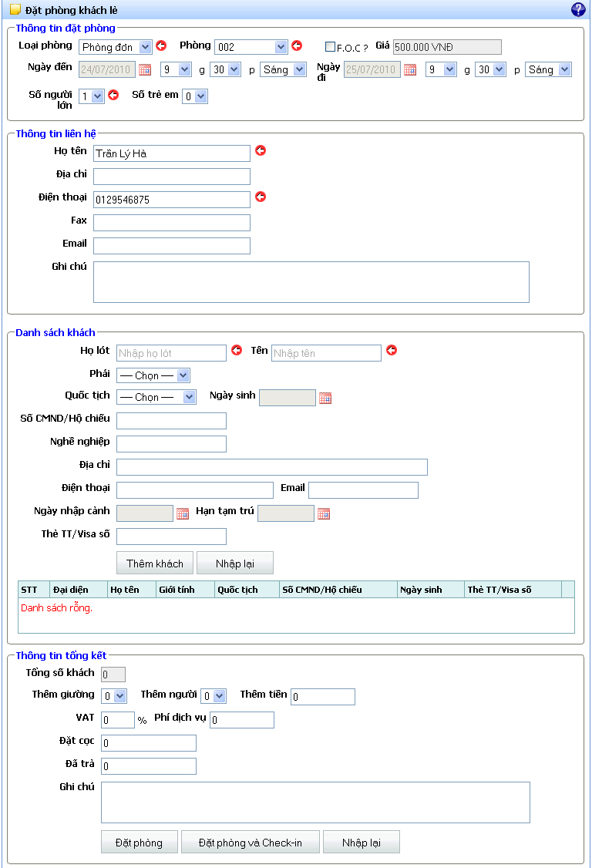
Task: Click Đặt phòng và Check-in button
Action: click(251, 842)
